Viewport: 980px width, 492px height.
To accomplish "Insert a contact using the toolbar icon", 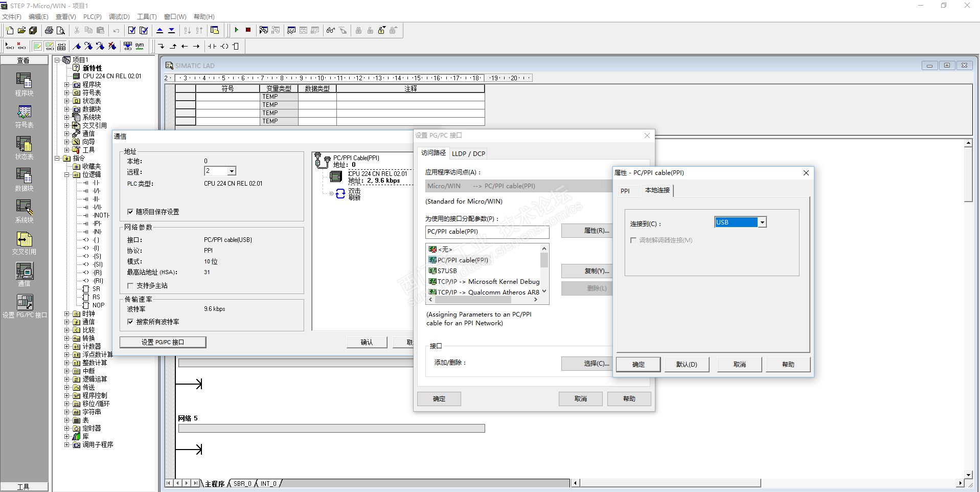I will click(212, 47).
